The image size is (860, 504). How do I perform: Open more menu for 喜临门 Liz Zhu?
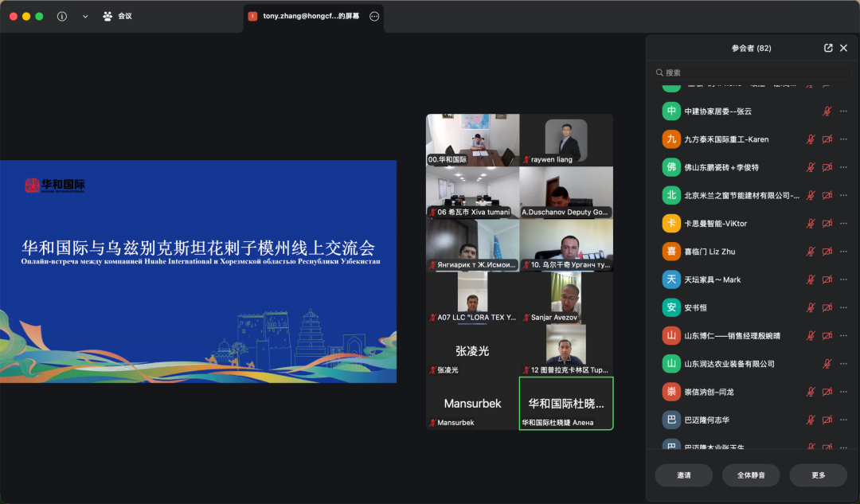tap(843, 251)
